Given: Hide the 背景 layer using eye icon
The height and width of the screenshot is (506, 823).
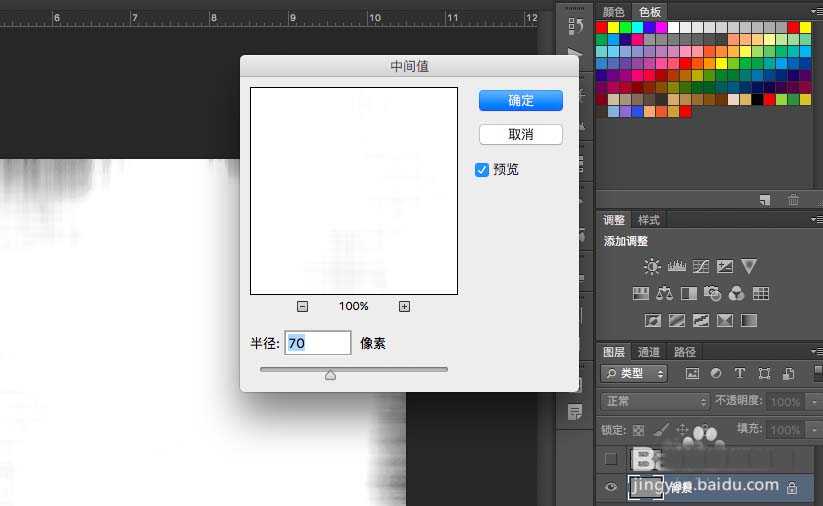Looking at the screenshot, I should (x=611, y=487).
